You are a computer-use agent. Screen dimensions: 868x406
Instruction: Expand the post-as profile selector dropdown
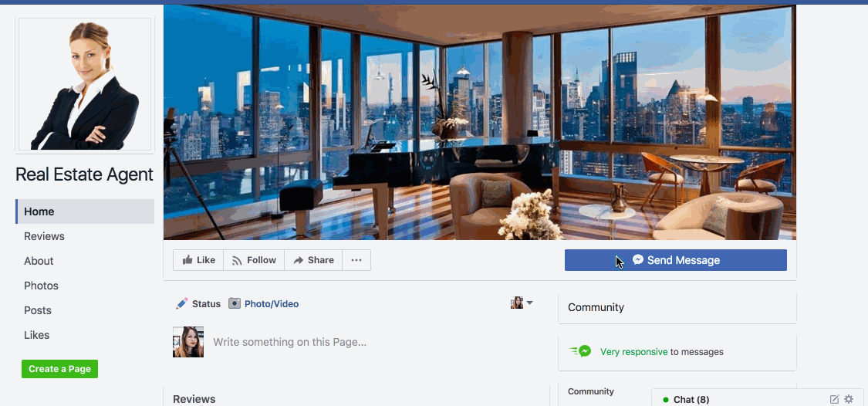tap(522, 303)
